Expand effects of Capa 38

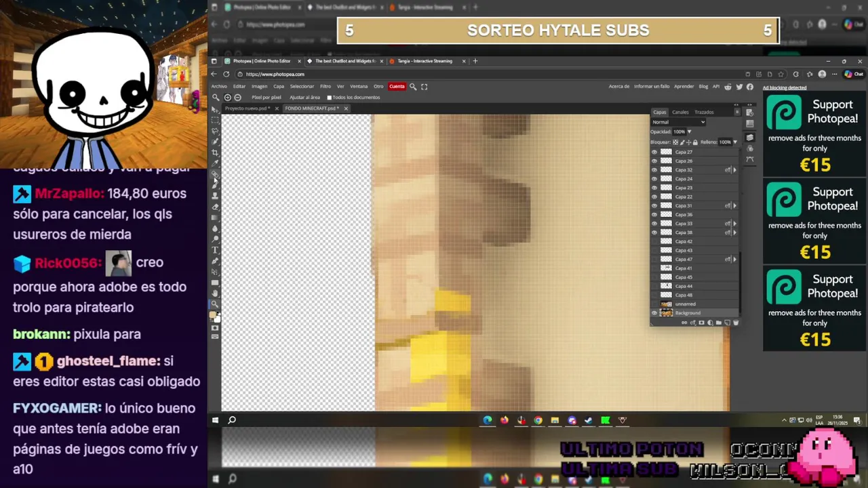tap(735, 232)
